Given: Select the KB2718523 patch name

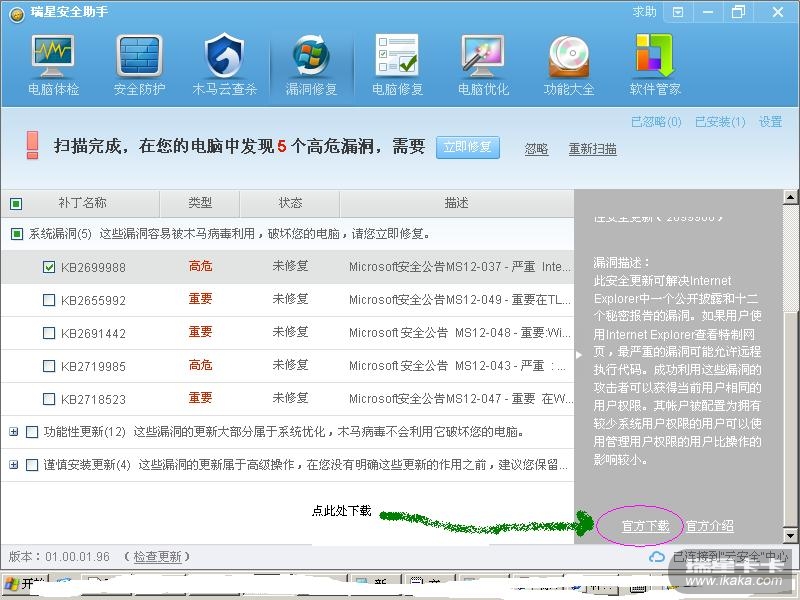Looking at the screenshot, I should tap(93, 399).
